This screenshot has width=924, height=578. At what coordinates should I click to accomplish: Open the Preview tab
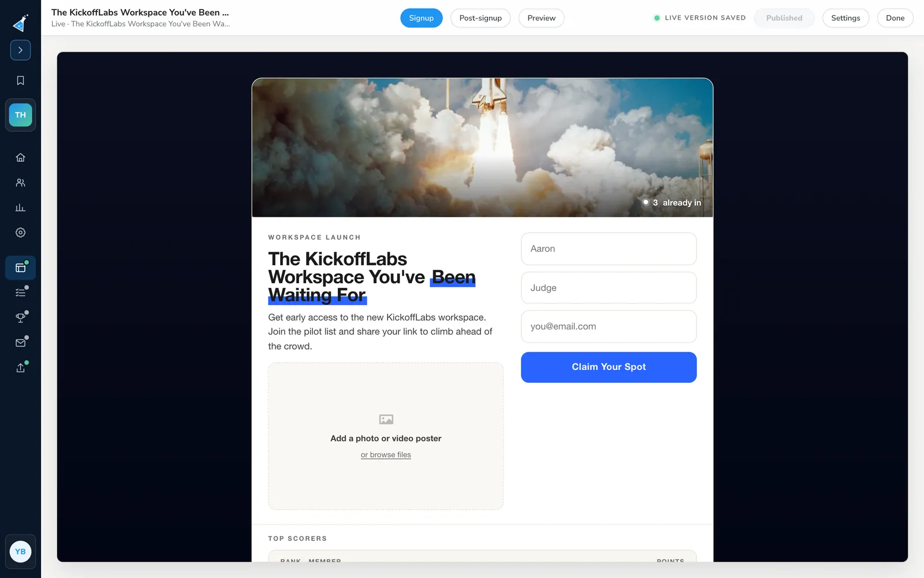tap(541, 18)
